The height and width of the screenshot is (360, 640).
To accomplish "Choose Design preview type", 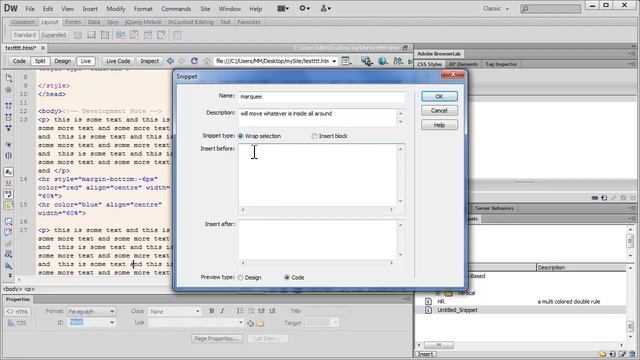I will pos(240,278).
